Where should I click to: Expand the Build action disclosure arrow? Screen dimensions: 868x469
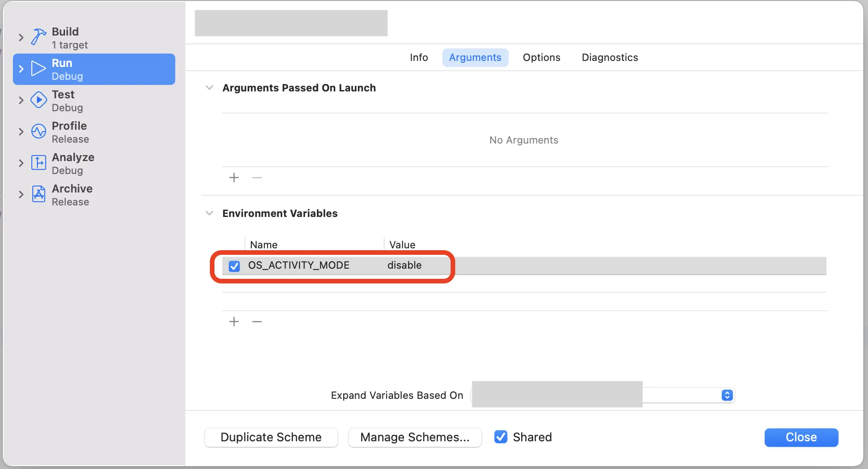point(21,37)
